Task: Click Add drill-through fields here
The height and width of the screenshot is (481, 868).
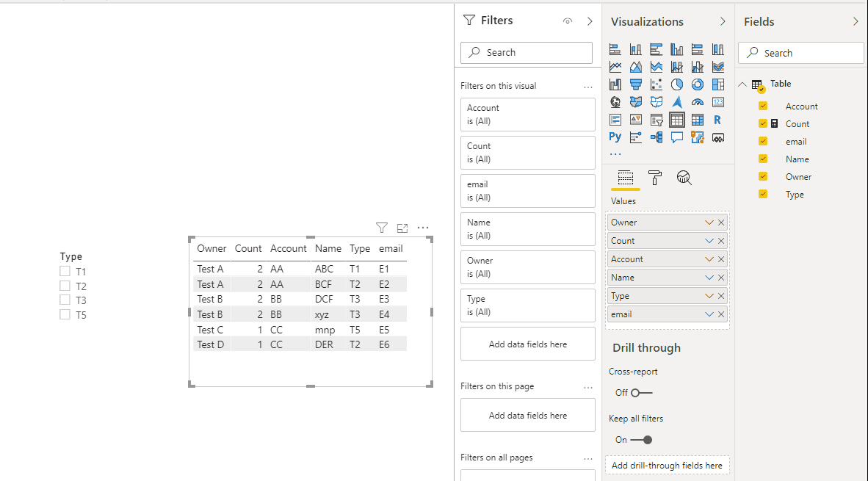Action: pos(667,466)
